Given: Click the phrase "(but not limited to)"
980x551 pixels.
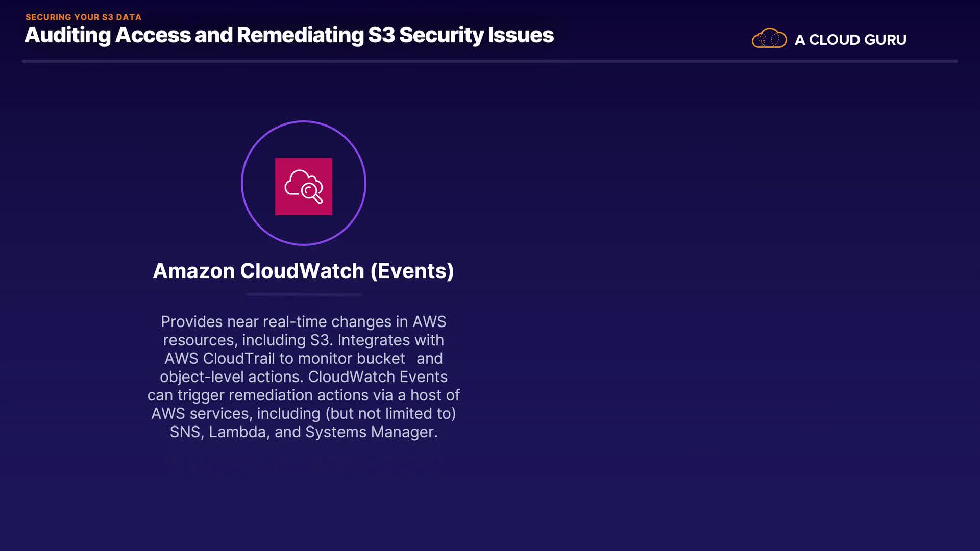Looking at the screenshot, I should point(390,414).
